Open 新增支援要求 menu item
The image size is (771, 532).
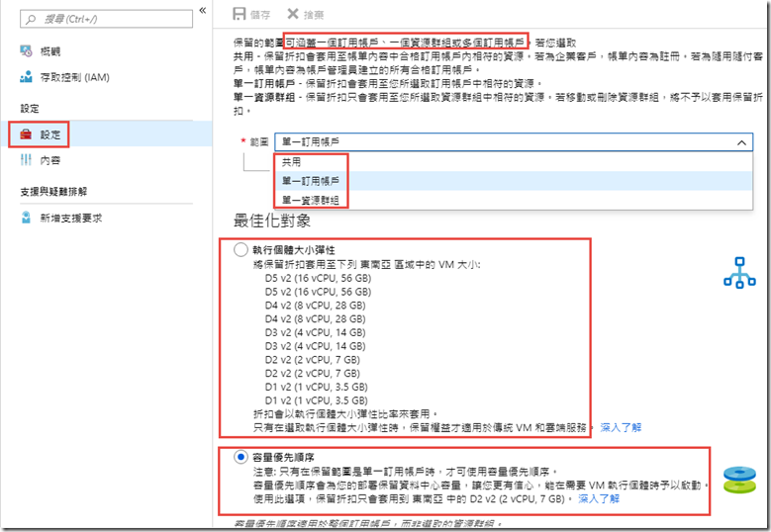click(x=71, y=218)
